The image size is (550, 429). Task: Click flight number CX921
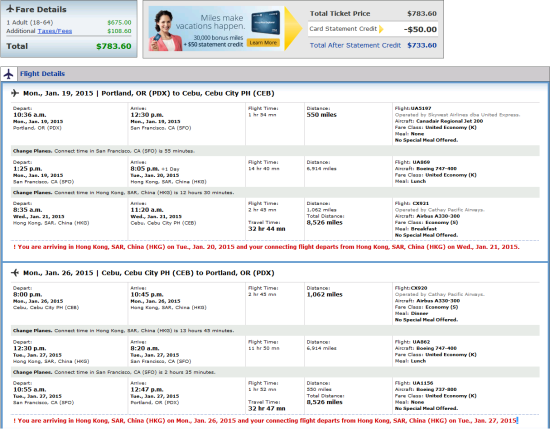coord(420,203)
